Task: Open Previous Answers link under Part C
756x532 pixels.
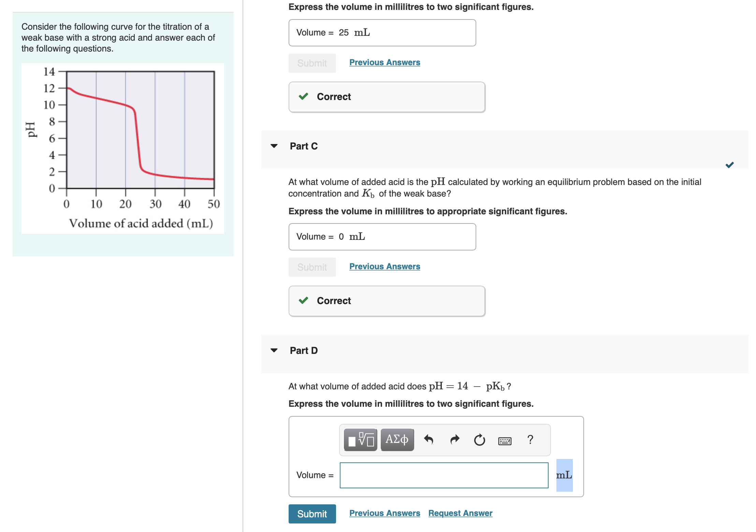Action: 384,267
